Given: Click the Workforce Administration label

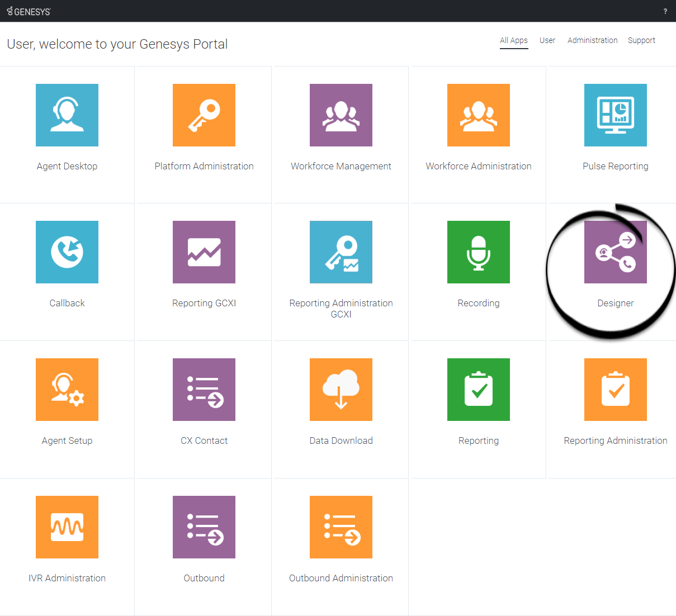Looking at the screenshot, I should pyautogui.click(x=479, y=166).
